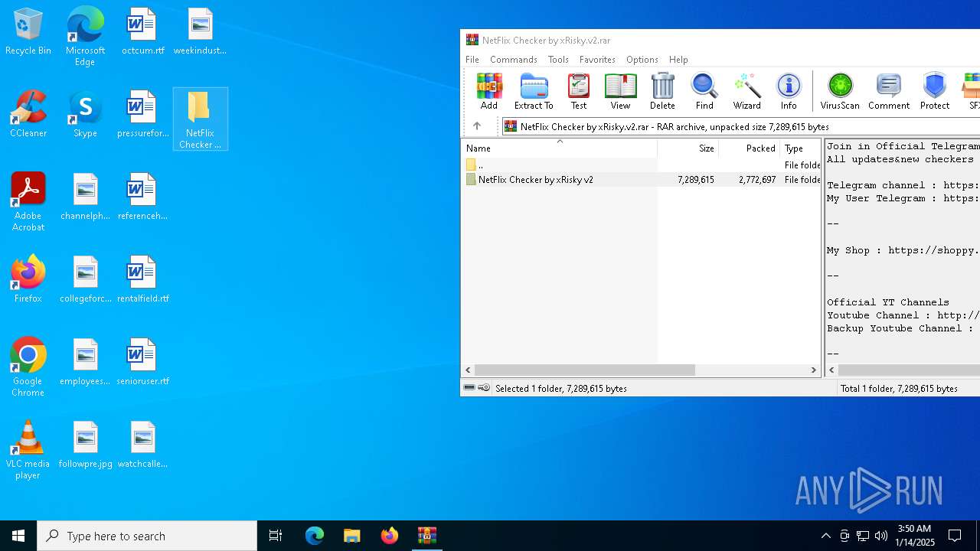Open the Windows Start menu
The height and width of the screenshot is (551, 980).
(x=18, y=536)
